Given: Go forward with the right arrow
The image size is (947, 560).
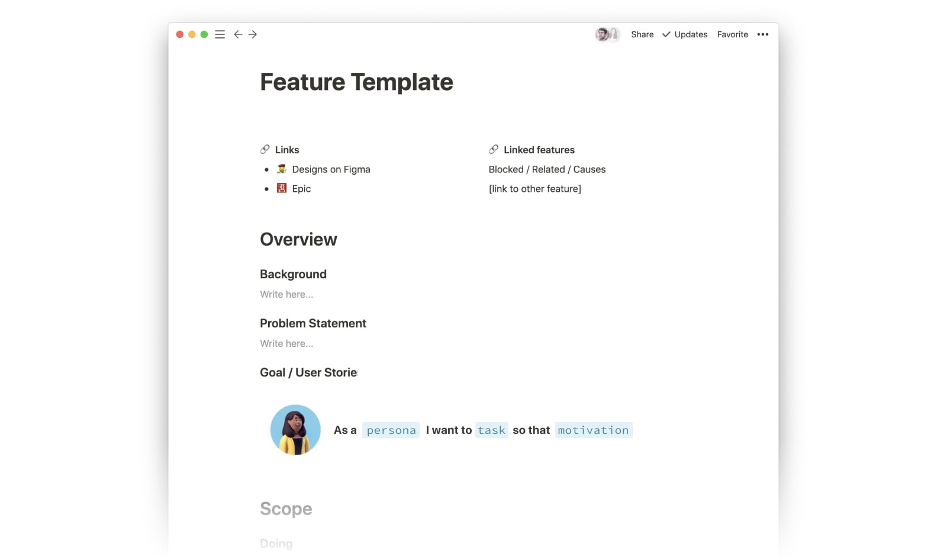Looking at the screenshot, I should click(253, 34).
